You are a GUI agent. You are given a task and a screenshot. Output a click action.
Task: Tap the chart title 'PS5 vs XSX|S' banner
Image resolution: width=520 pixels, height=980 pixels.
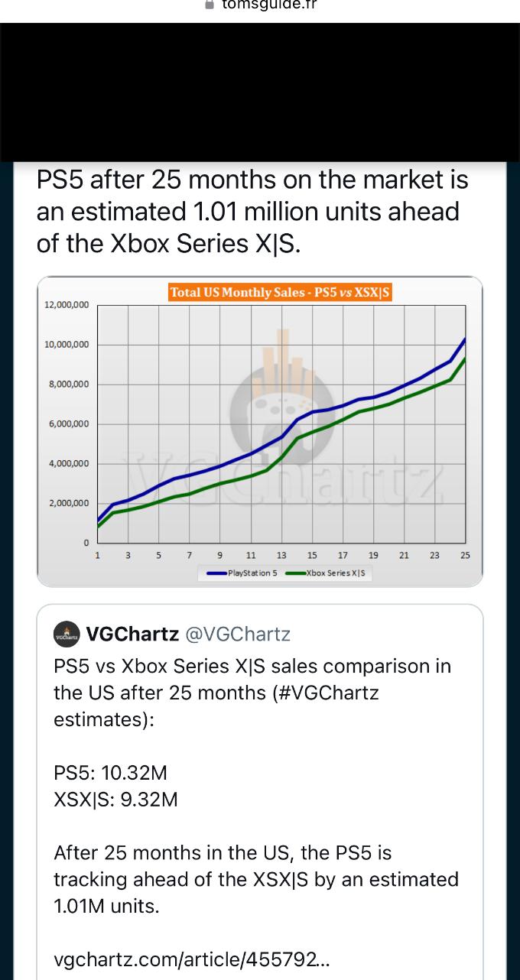click(281, 292)
